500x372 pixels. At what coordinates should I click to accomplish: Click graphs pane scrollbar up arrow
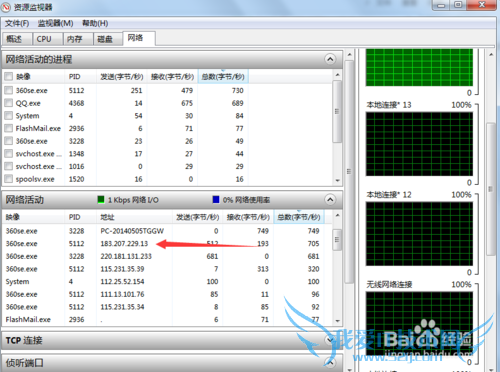(491, 54)
